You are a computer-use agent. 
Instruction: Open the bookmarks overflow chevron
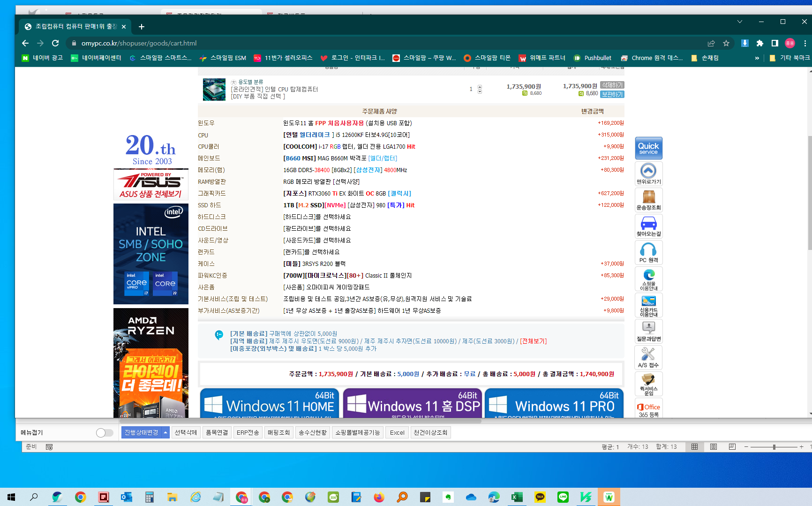coord(757,58)
